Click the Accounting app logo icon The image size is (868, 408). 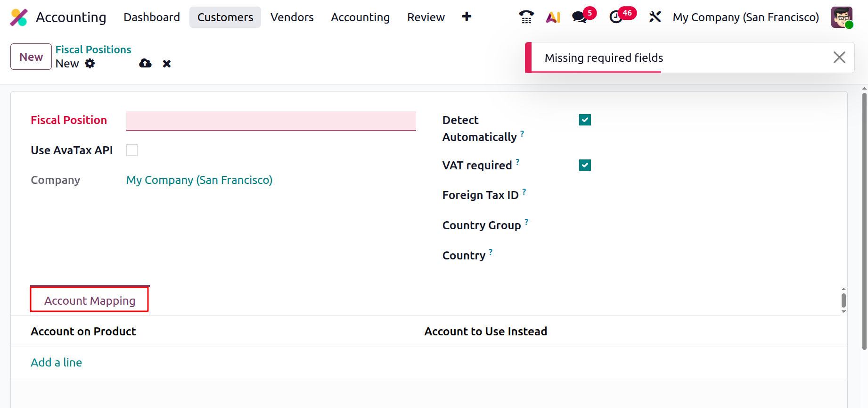(19, 17)
